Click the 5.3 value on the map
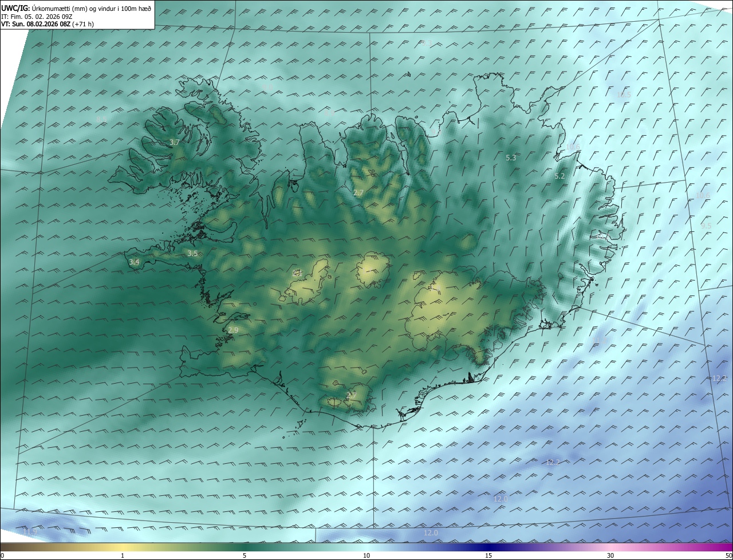The width and height of the screenshot is (733, 560). (x=511, y=157)
